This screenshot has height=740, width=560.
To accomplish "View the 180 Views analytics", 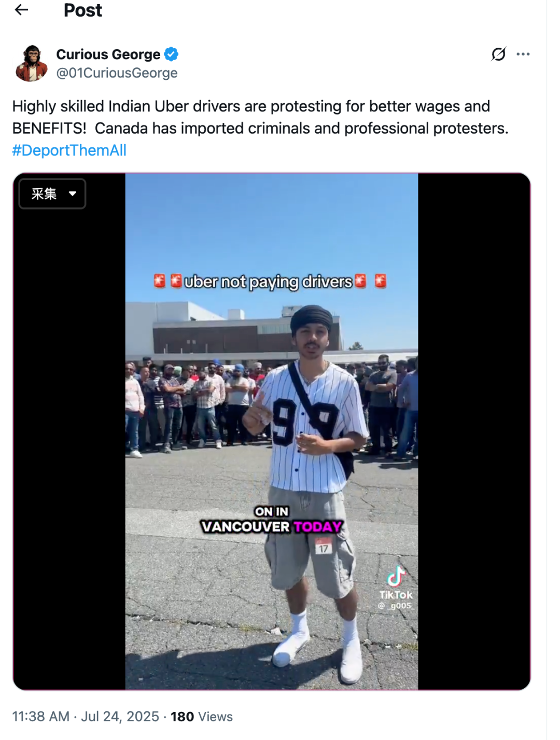I will point(202,717).
